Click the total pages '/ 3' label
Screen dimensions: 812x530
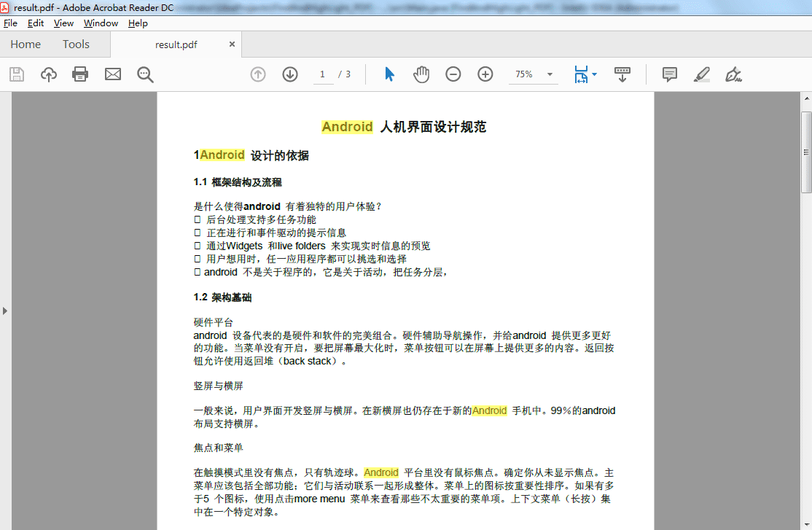click(345, 74)
